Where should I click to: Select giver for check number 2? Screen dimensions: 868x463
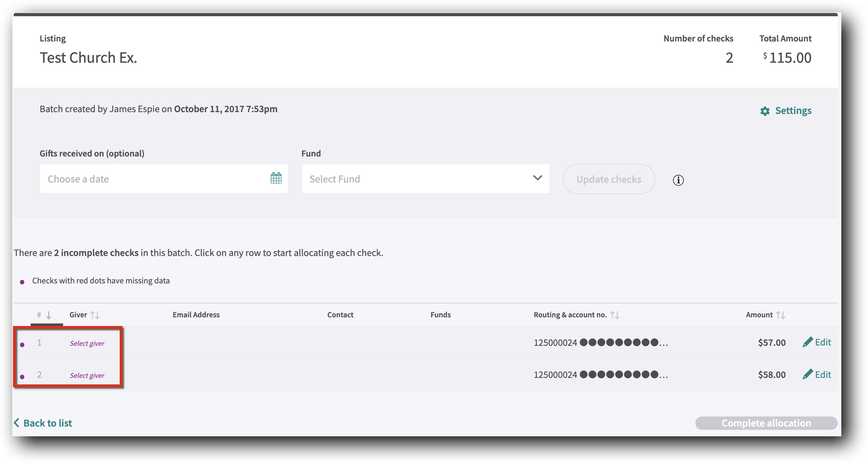coord(87,375)
